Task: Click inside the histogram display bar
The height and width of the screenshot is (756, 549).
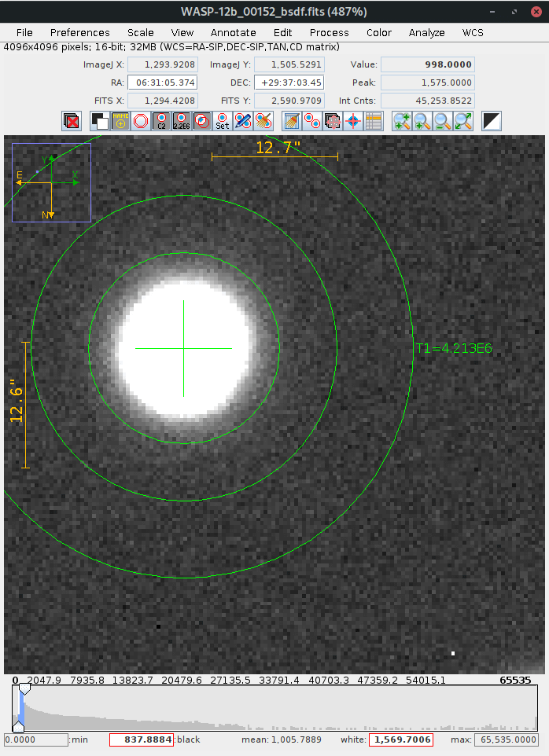Action: click(x=275, y=708)
